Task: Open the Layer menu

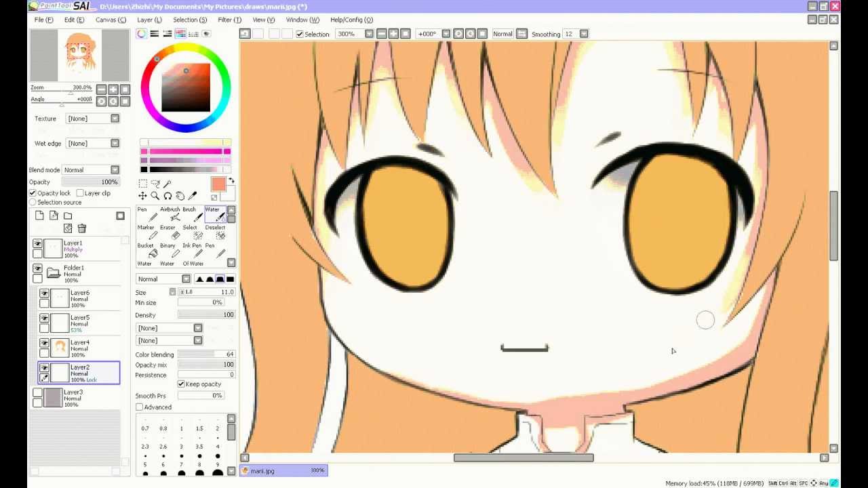Action: coord(149,20)
